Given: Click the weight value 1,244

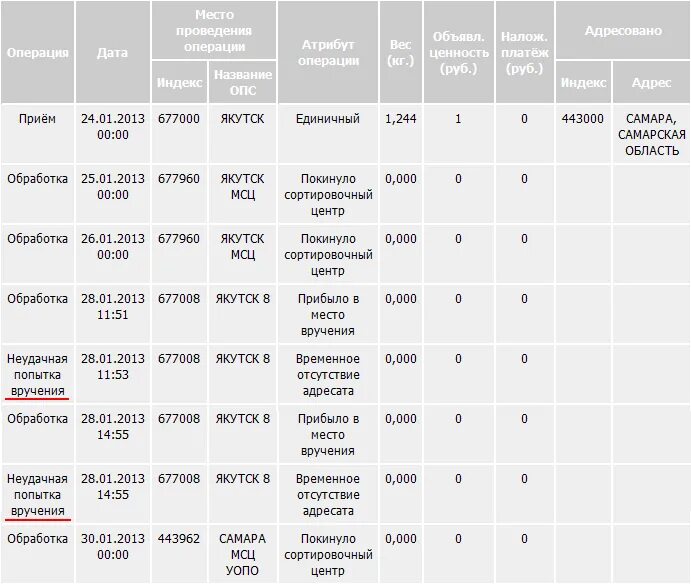Looking at the screenshot, I should click(x=401, y=119).
